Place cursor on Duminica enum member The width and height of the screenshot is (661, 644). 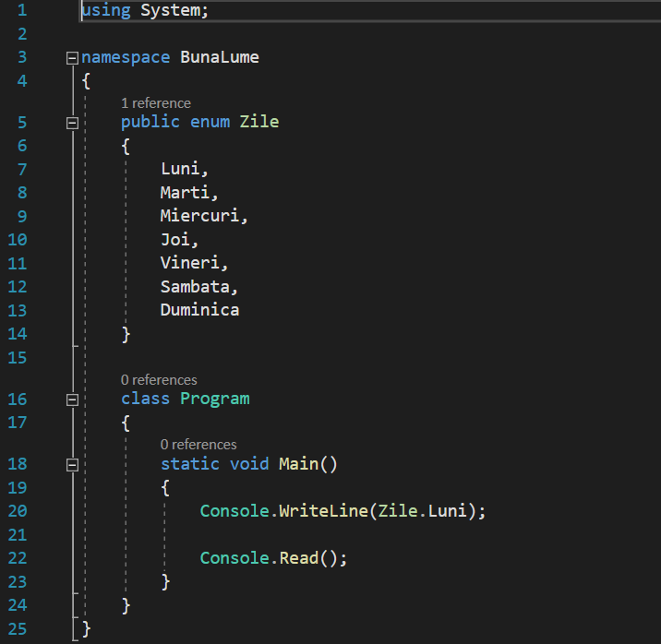point(199,310)
